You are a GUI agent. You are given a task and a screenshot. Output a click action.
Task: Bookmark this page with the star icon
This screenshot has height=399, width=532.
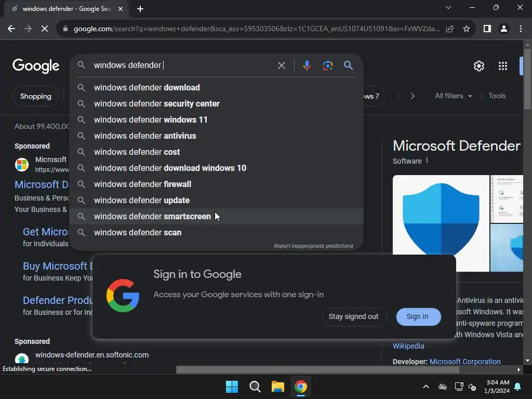[467, 29]
